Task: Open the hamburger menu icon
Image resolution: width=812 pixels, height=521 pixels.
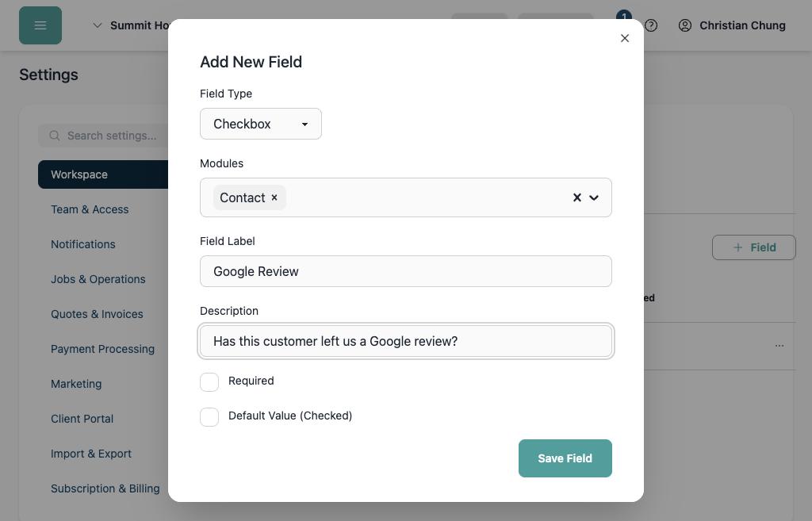Action: pos(40,25)
